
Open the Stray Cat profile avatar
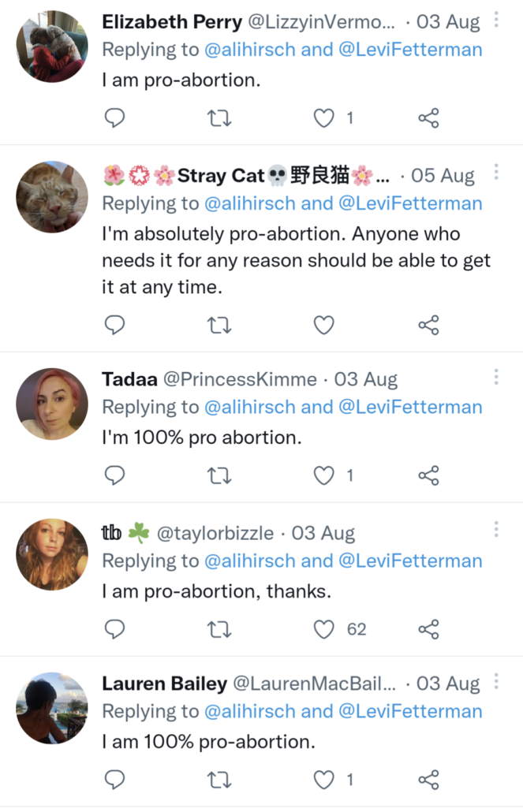coord(52,197)
